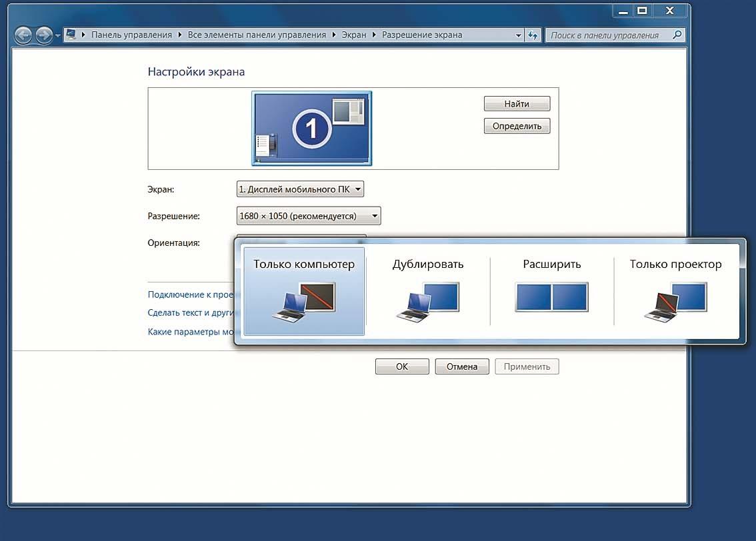
Task: Click the "Отмена" button
Action: [461, 366]
